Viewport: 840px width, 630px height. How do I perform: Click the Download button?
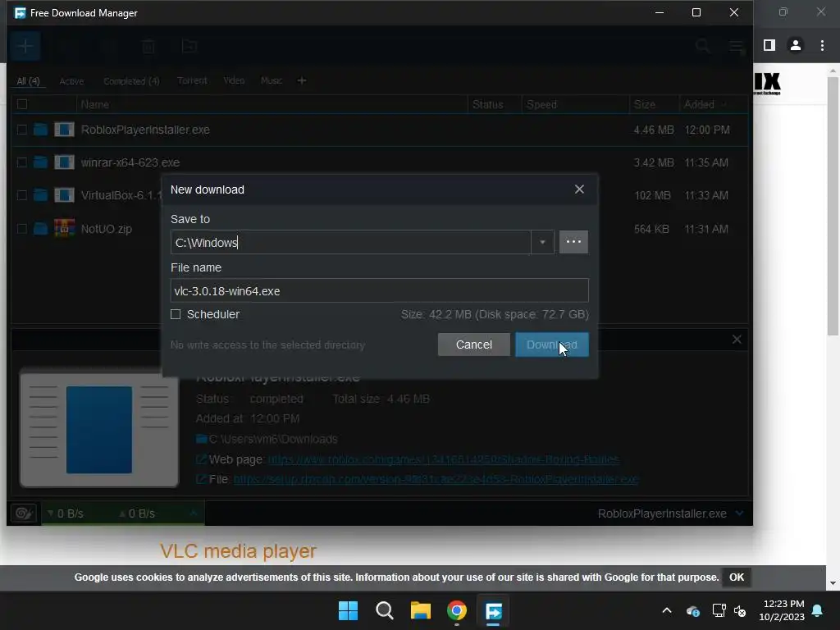[x=552, y=345]
